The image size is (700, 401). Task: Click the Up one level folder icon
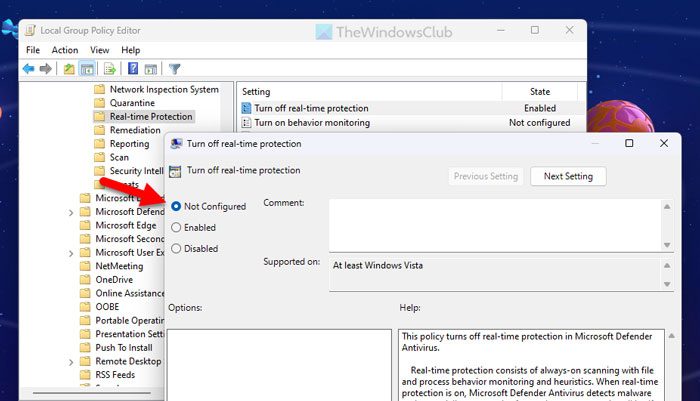click(69, 69)
